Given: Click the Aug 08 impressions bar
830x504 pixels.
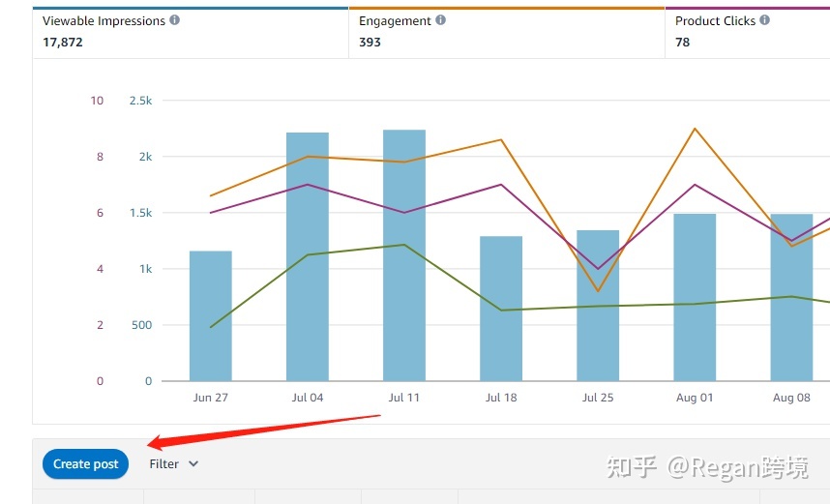Looking at the screenshot, I should point(791,298).
